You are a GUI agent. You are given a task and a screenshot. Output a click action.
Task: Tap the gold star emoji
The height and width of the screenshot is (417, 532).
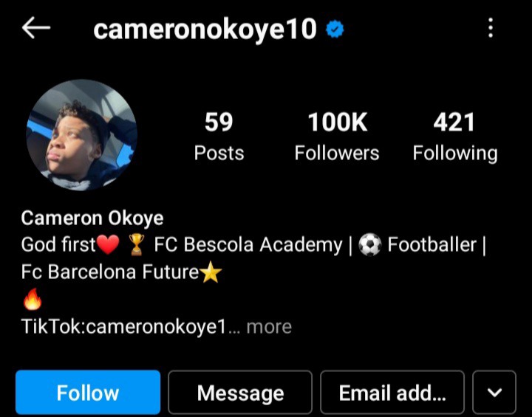[x=211, y=272]
